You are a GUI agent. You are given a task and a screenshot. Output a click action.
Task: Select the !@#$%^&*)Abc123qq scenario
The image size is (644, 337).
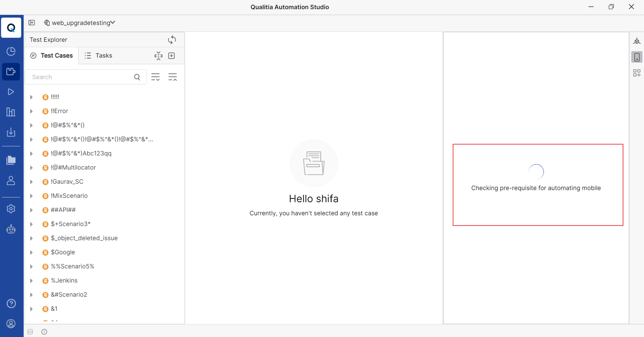pyautogui.click(x=81, y=153)
